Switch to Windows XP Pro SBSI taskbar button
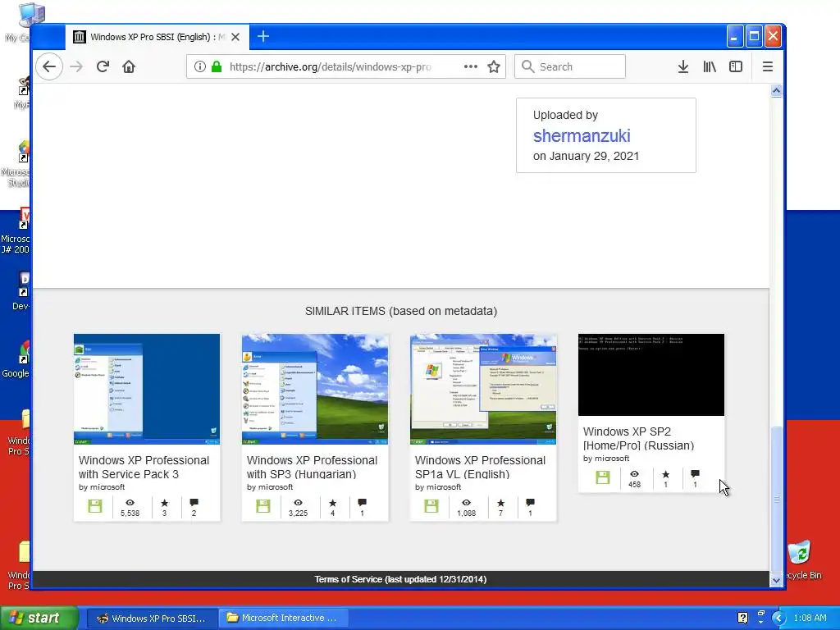 click(152, 619)
